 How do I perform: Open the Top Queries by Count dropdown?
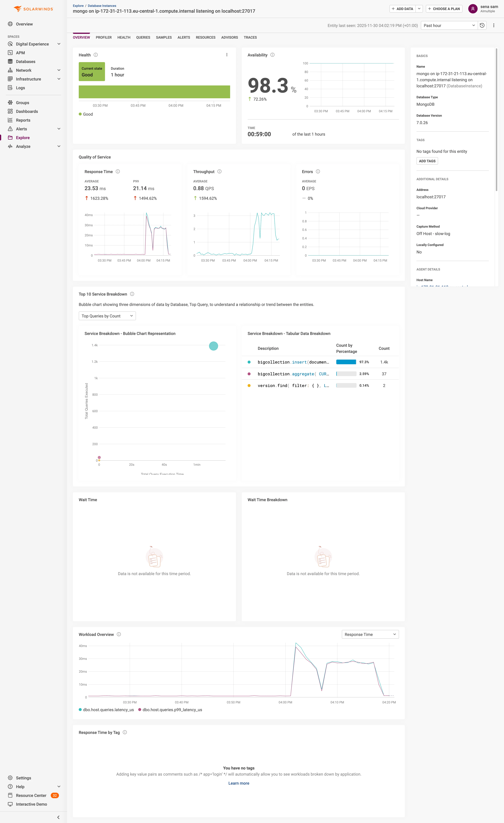(107, 316)
